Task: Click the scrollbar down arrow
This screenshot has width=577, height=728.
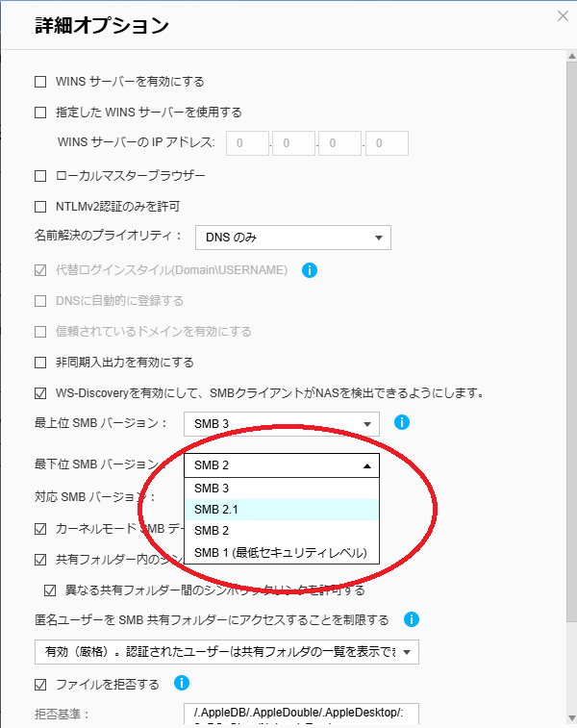Action: [571, 718]
